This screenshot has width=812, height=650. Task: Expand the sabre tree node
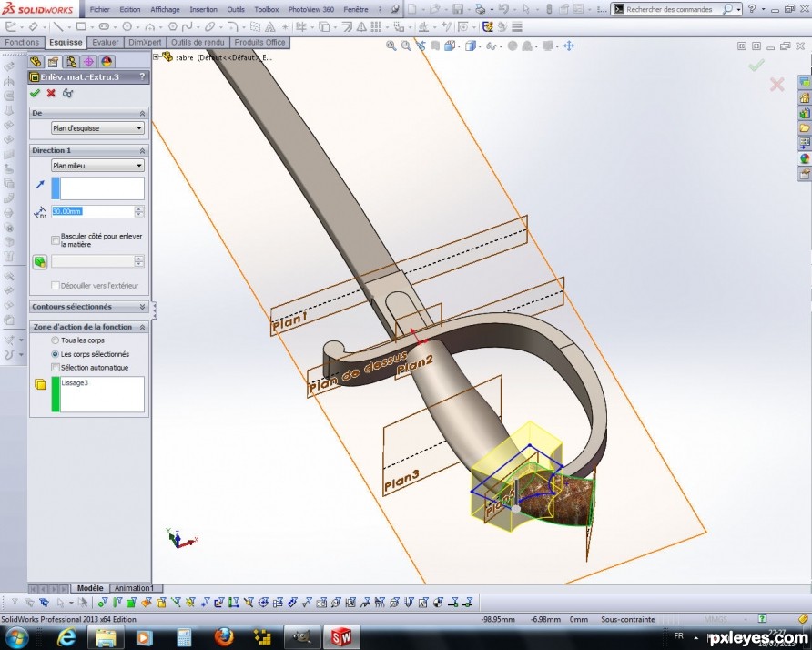(156, 57)
